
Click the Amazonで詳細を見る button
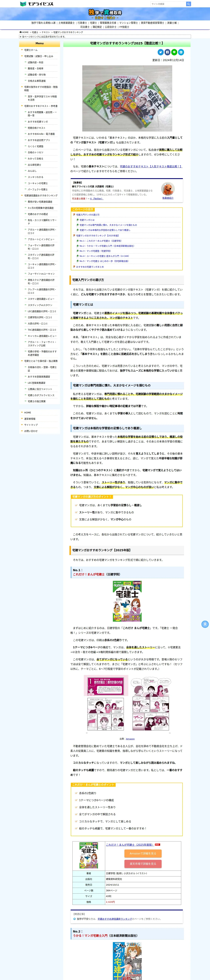(143, 853)
